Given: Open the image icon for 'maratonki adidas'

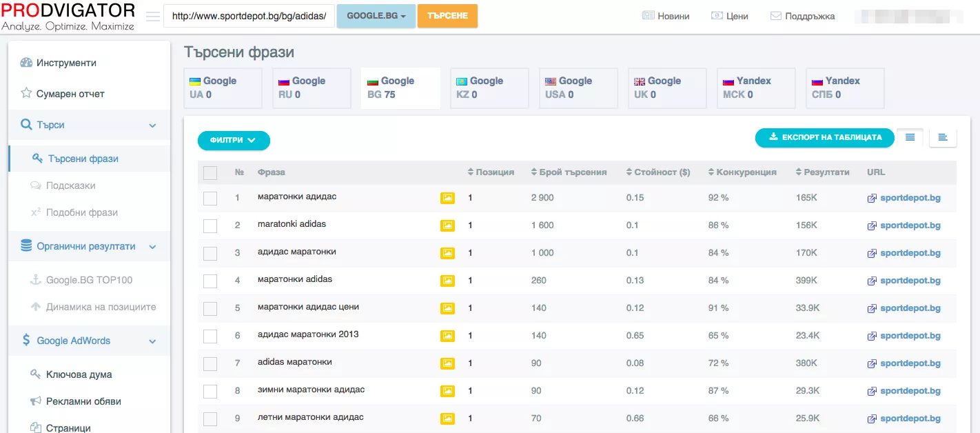Looking at the screenshot, I should coord(448,225).
